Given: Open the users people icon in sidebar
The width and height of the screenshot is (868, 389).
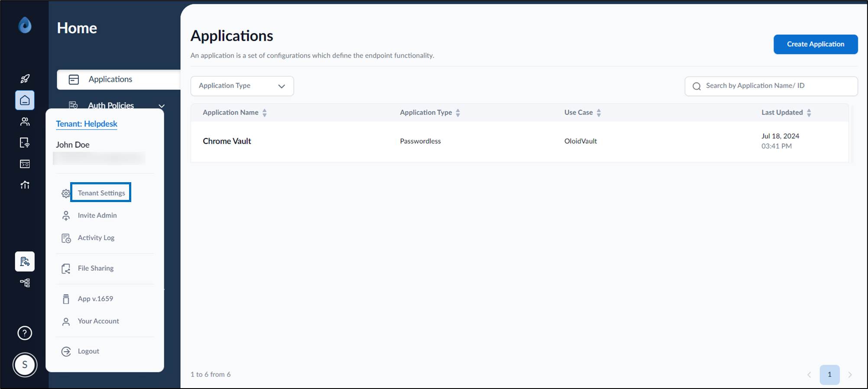Looking at the screenshot, I should tap(25, 122).
